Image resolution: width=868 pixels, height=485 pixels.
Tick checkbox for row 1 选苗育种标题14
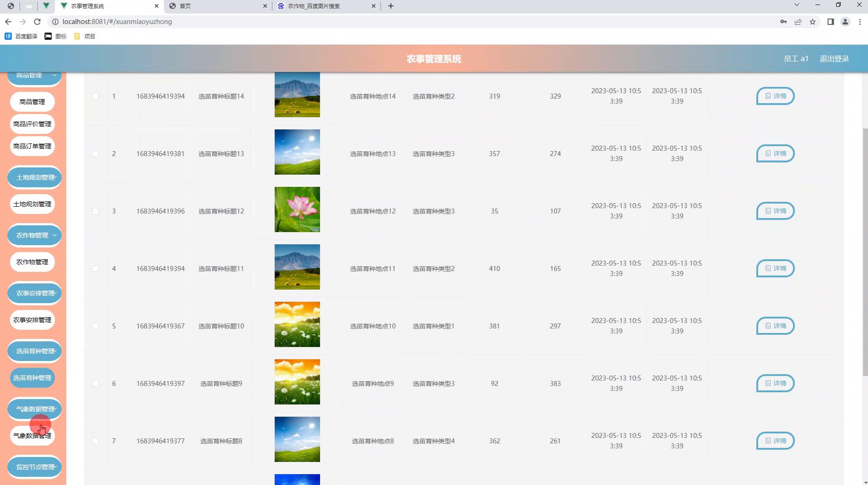pyautogui.click(x=95, y=96)
